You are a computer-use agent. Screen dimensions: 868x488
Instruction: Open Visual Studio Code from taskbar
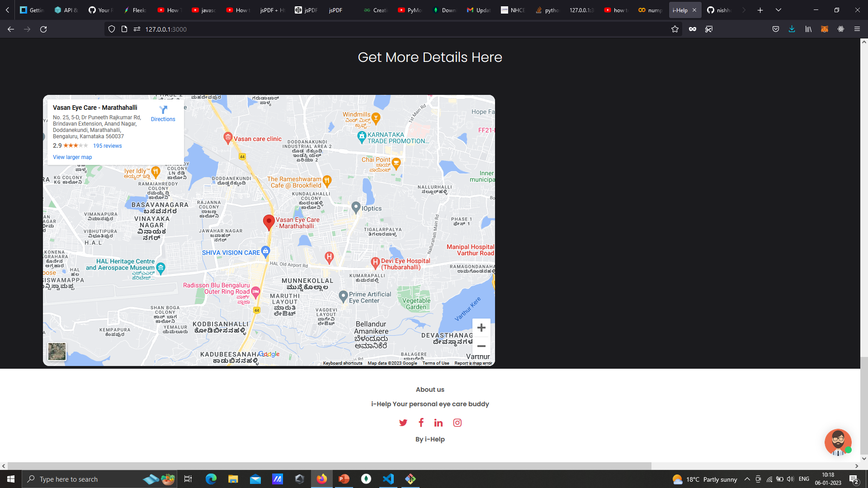[388, 479]
